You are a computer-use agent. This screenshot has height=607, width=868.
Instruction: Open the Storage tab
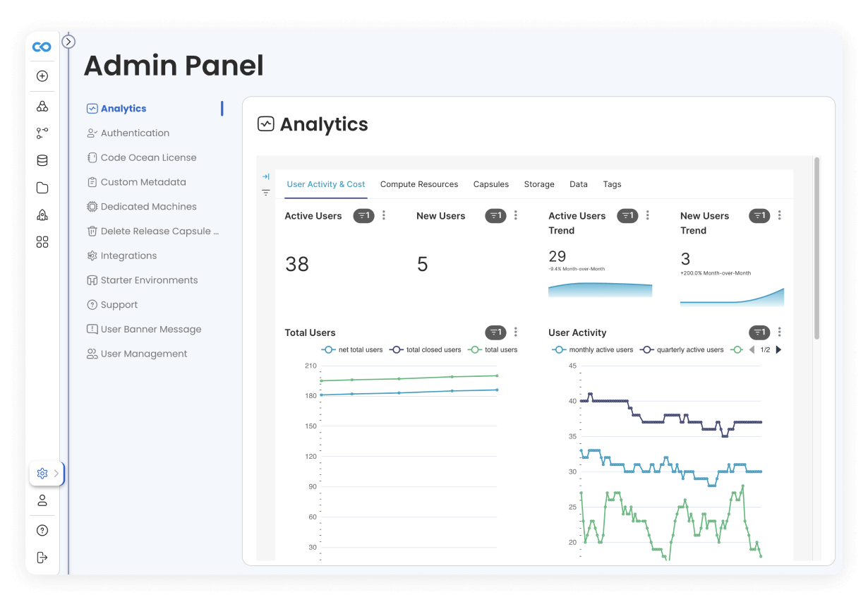pyautogui.click(x=539, y=184)
